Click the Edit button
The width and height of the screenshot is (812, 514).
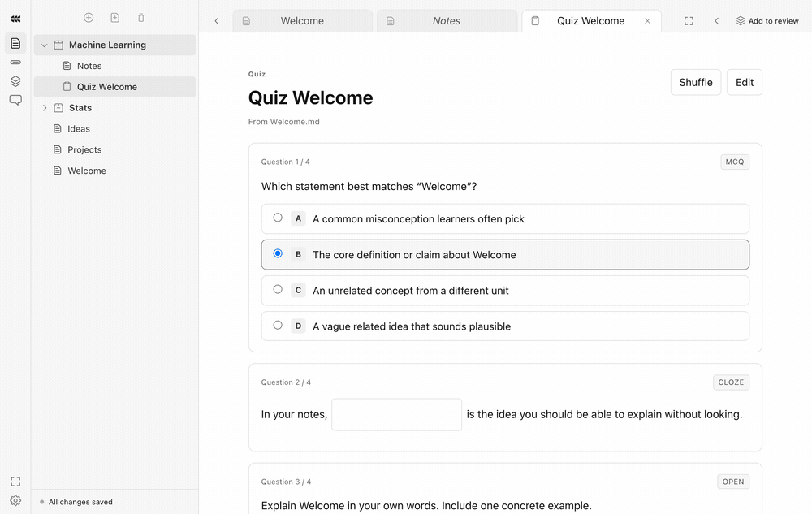pos(744,82)
